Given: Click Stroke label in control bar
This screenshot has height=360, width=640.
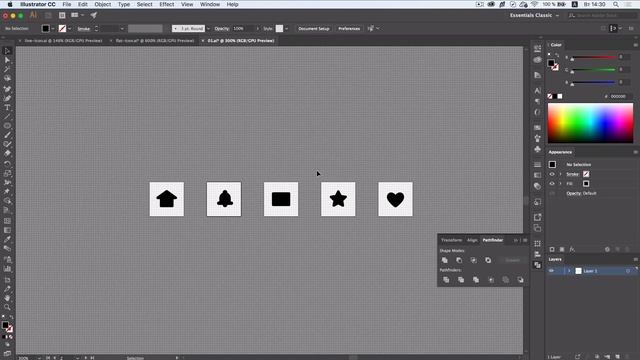Looking at the screenshot, I should pos(84,29).
